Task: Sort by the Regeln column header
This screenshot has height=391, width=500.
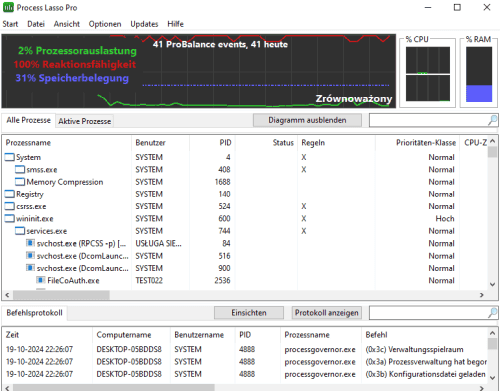Action: [337, 143]
